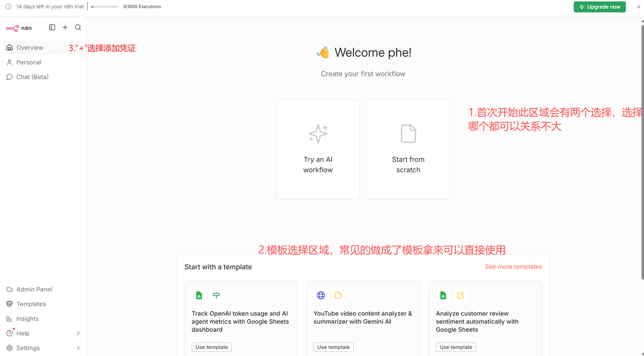The image size is (644, 356).
Task: Click the Personal user icon
Action: coord(10,62)
